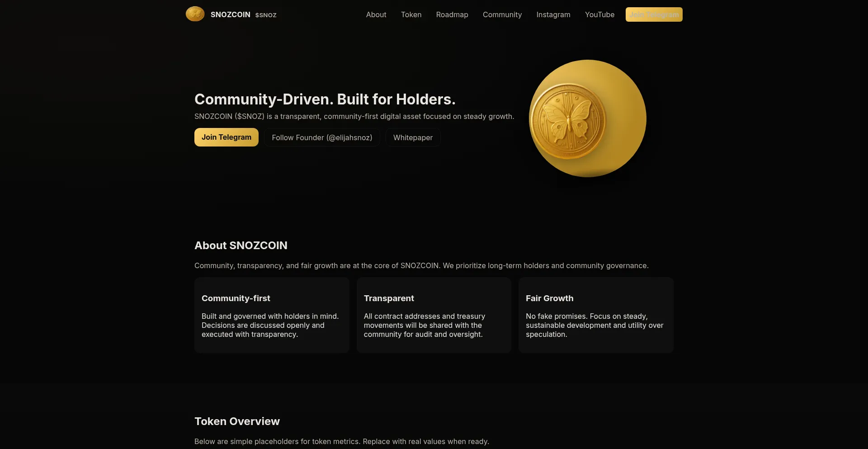The height and width of the screenshot is (449, 868).
Task: Open the Whitepaper
Action: [413, 137]
